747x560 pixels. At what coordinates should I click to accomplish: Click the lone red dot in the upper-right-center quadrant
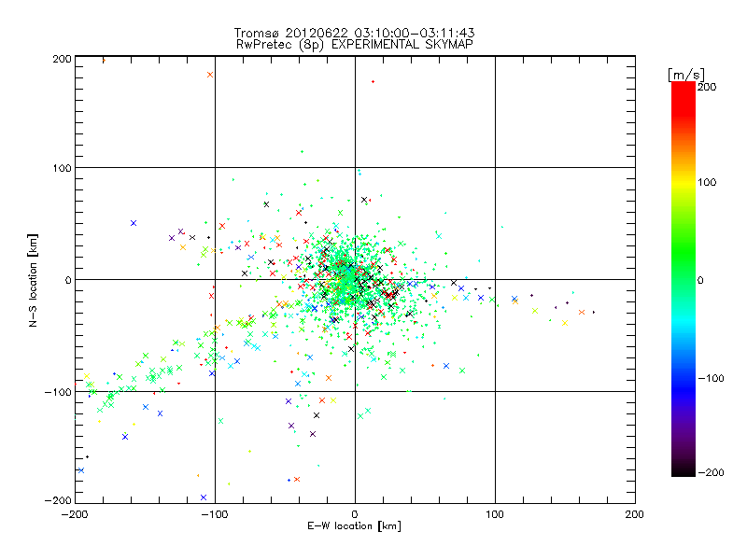[x=373, y=82]
